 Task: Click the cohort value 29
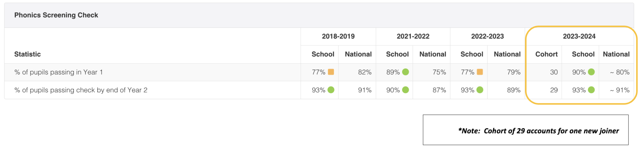(x=554, y=90)
